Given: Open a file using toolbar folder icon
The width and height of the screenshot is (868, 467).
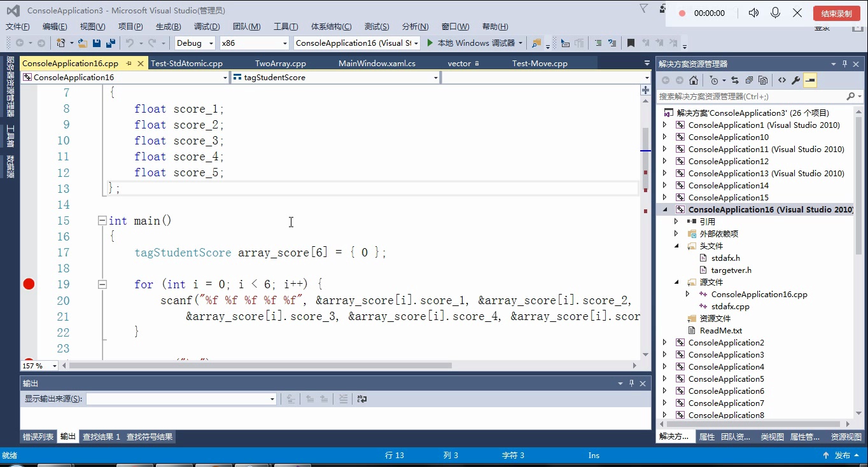Looking at the screenshot, I should (x=83, y=43).
